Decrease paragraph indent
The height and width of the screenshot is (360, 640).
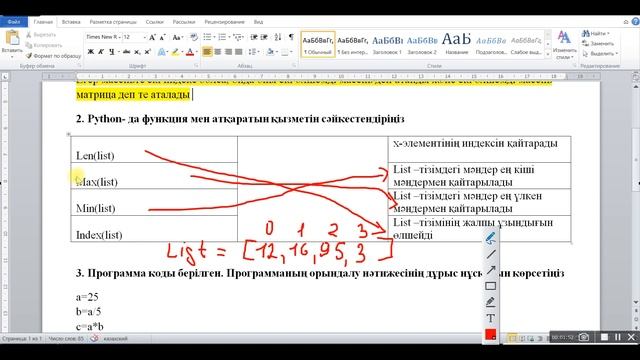254,37
